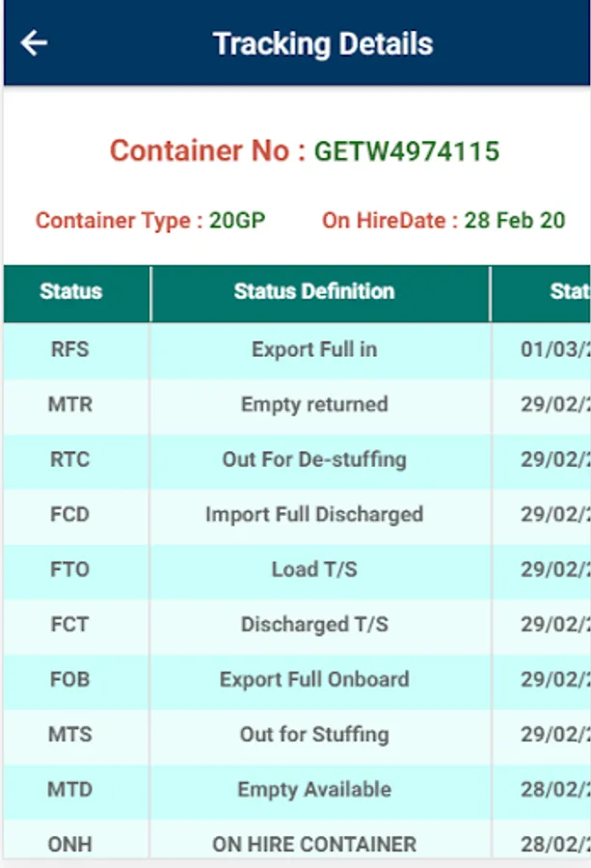
Task: Select the Export Full in definition
Action: tap(314, 350)
